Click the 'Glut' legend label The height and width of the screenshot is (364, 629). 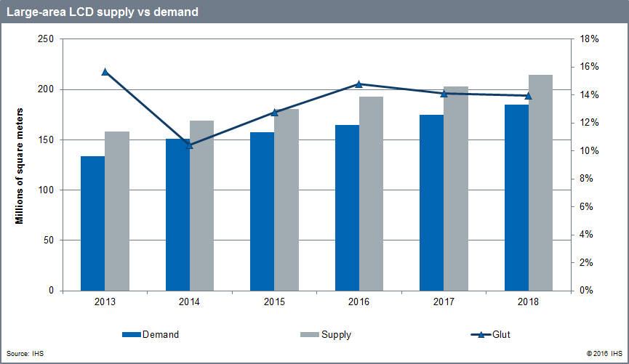click(x=502, y=334)
